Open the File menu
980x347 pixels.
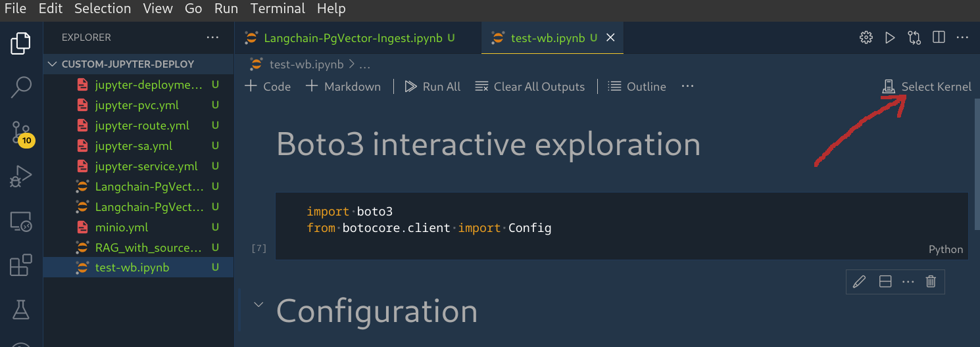tap(15, 9)
